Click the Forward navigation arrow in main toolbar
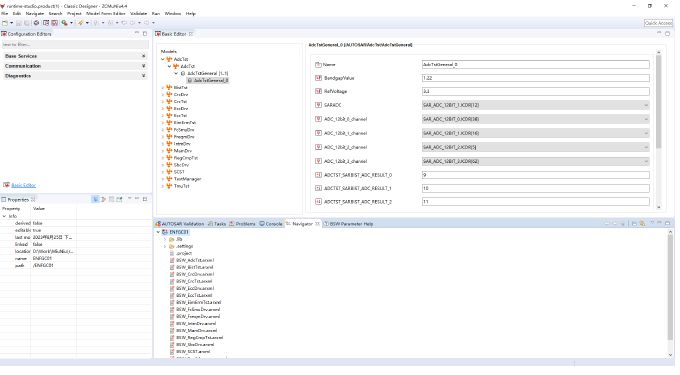This screenshot has height=375, width=680. [147, 23]
